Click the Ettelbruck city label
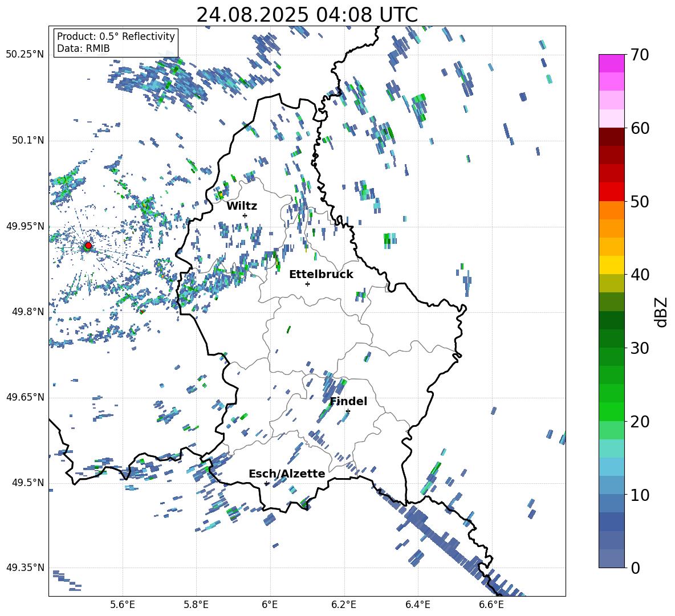This screenshot has height=616, width=675. [321, 275]
